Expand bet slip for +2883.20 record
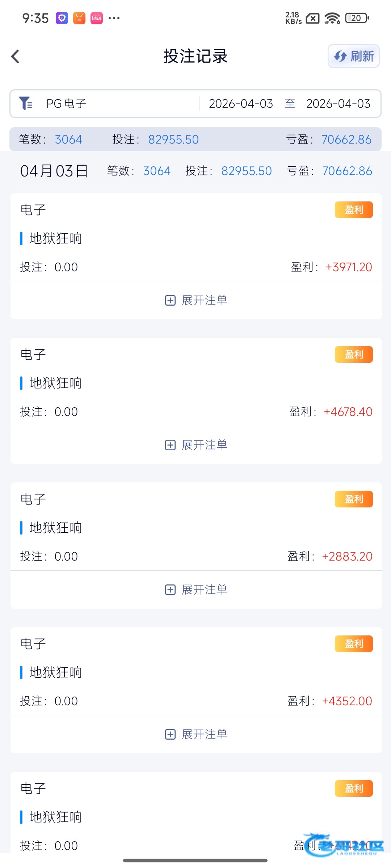Viewport: 391px width, 868px height. (196, 590)
